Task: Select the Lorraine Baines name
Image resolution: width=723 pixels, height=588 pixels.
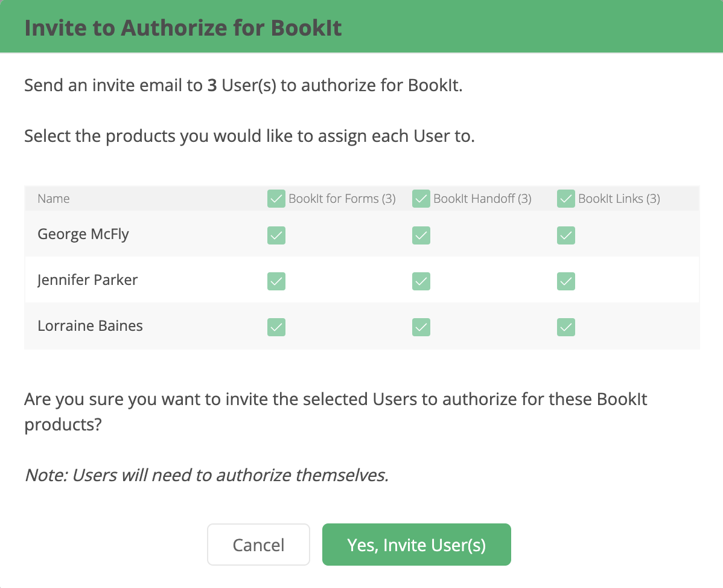Action: pos(90,326)
